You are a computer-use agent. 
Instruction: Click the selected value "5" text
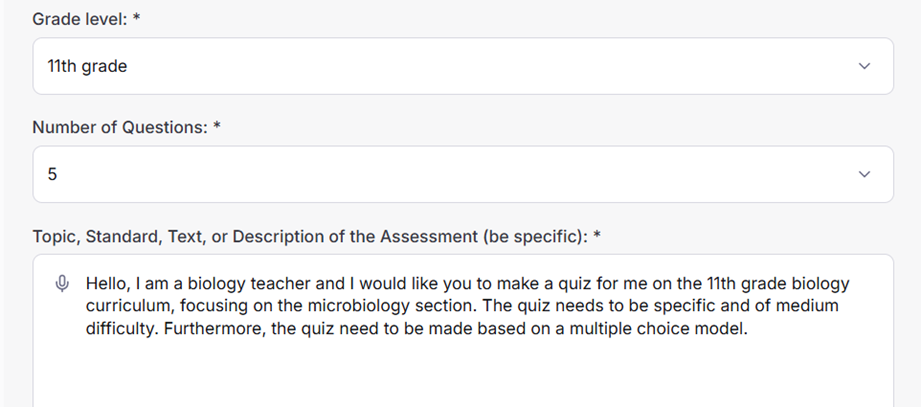point(53,174)
